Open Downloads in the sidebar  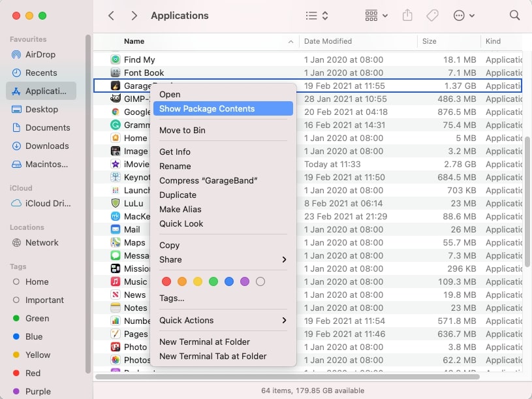[40, 146]
